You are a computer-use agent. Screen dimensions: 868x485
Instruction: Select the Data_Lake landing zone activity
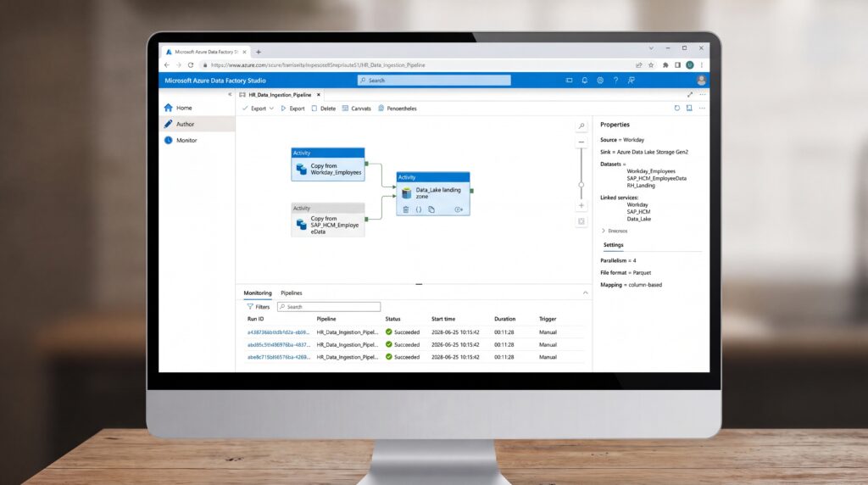(x=433, y=194)
